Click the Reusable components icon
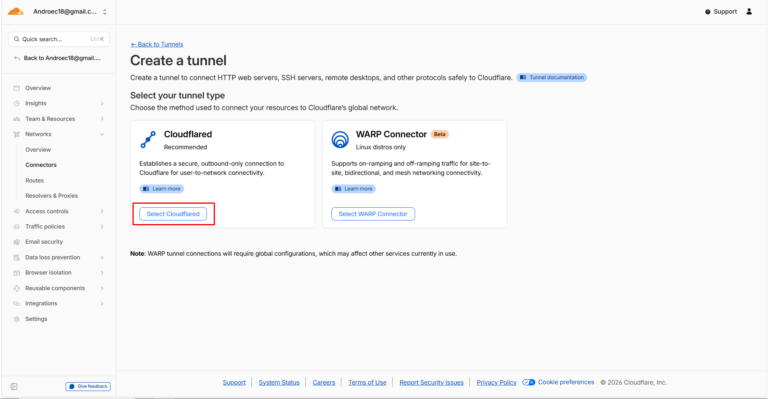The width and height of the screenshot is (768, 399). click(17, 288)
